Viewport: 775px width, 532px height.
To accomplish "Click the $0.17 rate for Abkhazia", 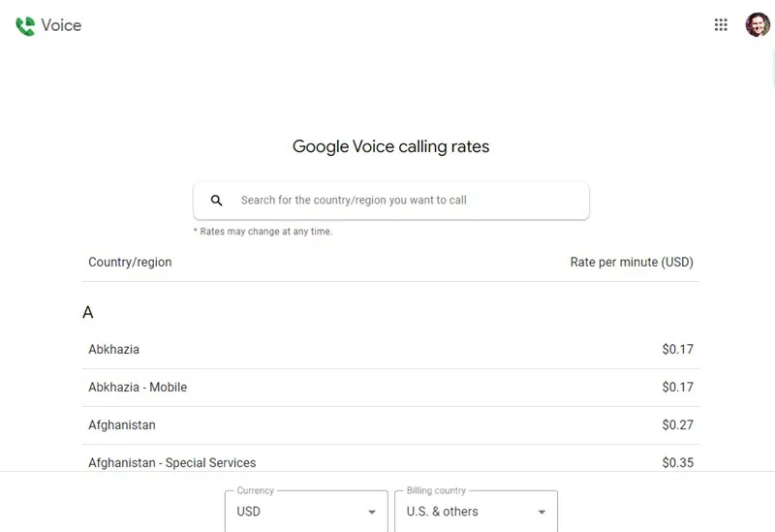I will coord(677,349).
